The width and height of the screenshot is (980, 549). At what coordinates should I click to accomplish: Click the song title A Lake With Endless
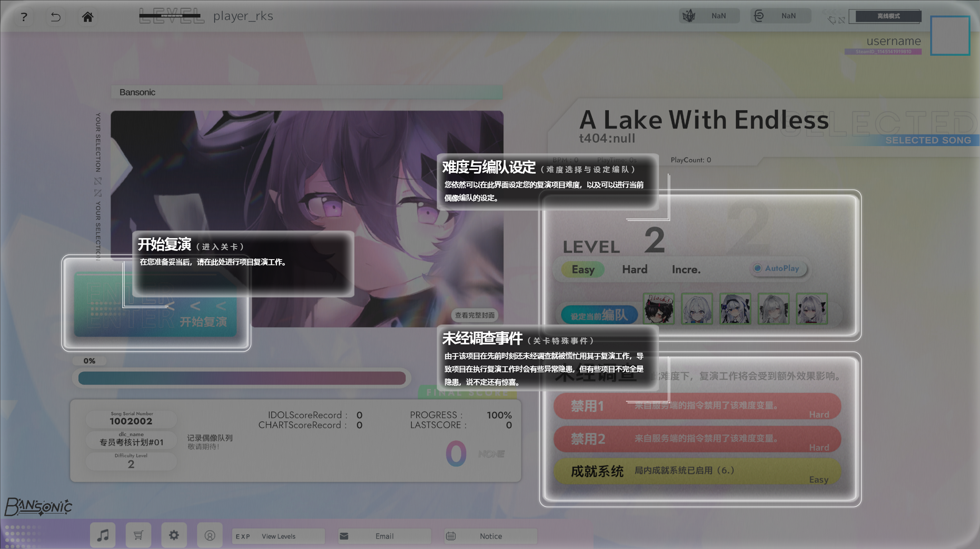pos(704,120)
